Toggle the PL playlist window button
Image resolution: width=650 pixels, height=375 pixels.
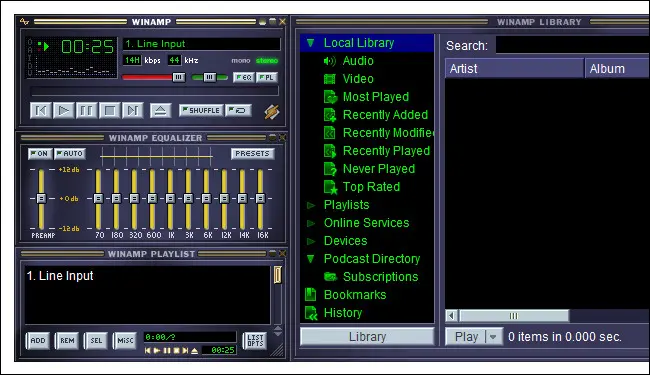click(x=267, y=77)
